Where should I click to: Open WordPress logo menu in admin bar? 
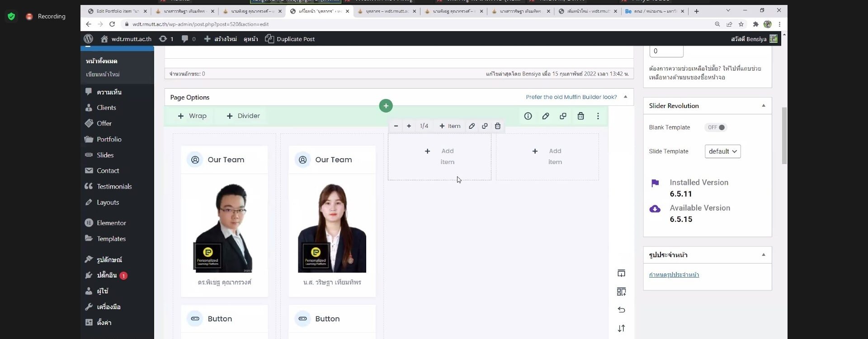click(89, 39)
